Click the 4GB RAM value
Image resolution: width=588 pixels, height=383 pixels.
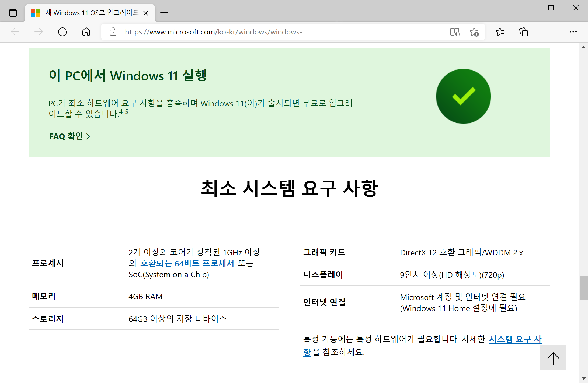tap(145, 297)
